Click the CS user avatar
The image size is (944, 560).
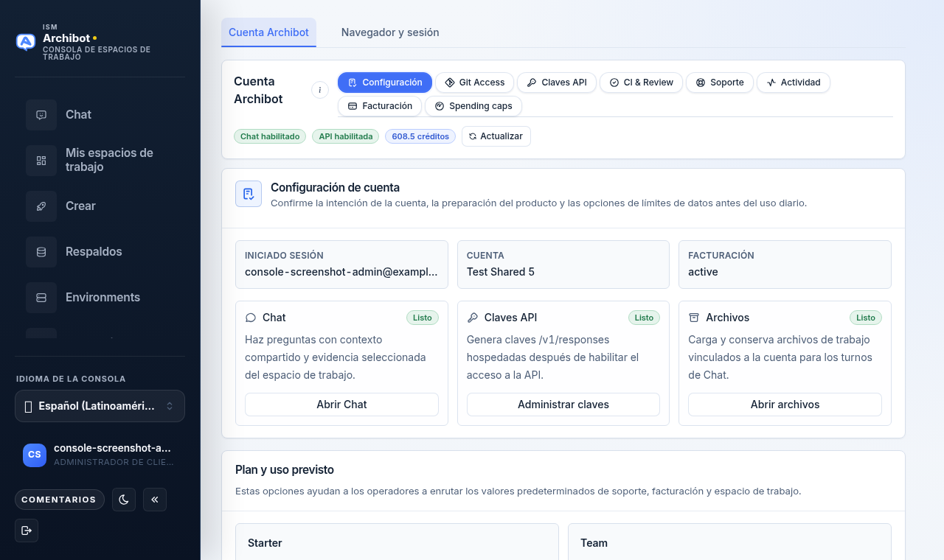click(x=35, y=455)
